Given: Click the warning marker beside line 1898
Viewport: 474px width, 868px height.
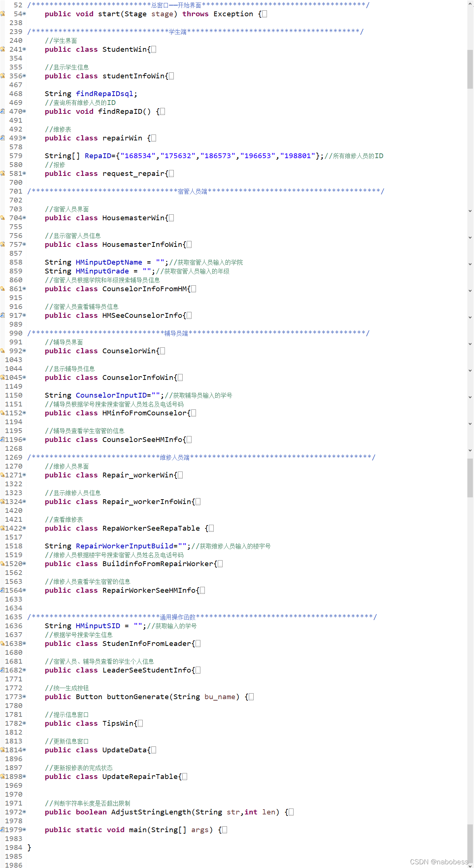Looking at the screenshot, I should [2, 777].
